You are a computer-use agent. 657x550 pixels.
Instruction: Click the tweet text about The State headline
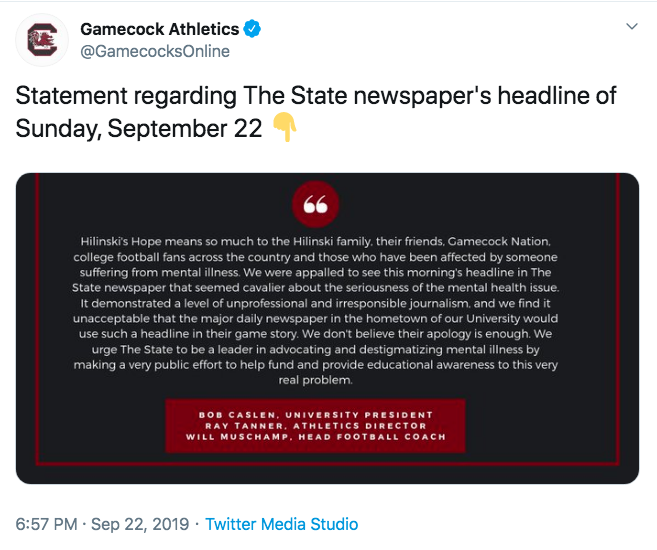click(x=316, y=111)
